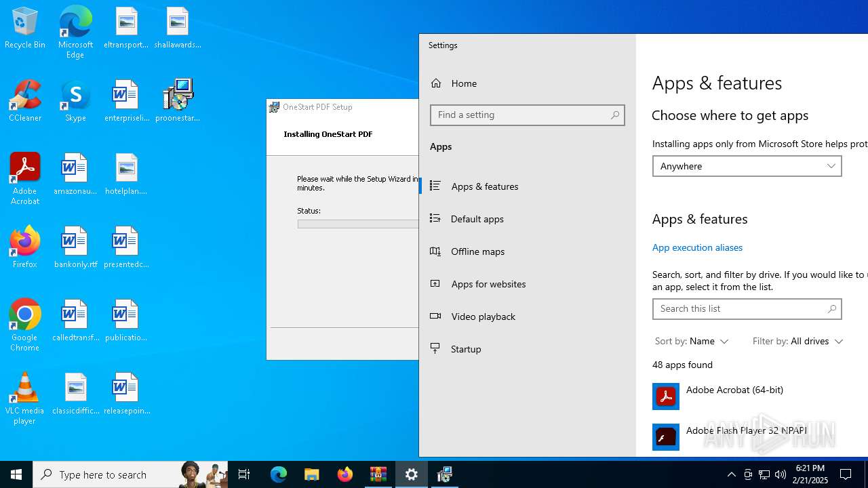Click the Adobe Acrobat (64-bit) app icon in list
Viewport: 868px width, 488px height.
point(666,396)
